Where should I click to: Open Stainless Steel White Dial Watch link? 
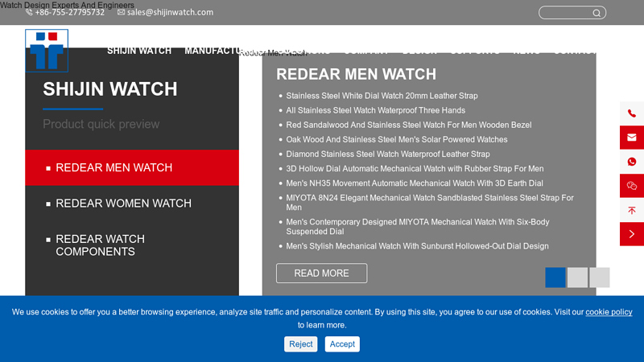point(382,96)
